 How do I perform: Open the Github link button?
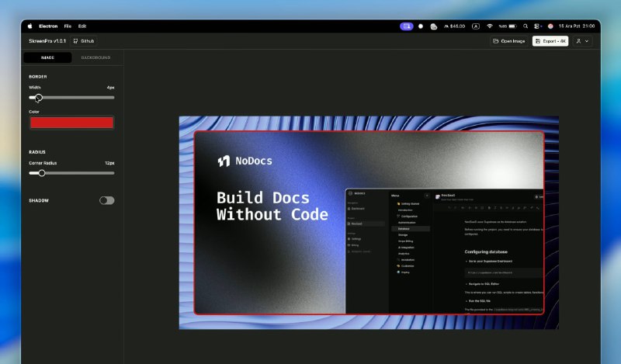84,40
